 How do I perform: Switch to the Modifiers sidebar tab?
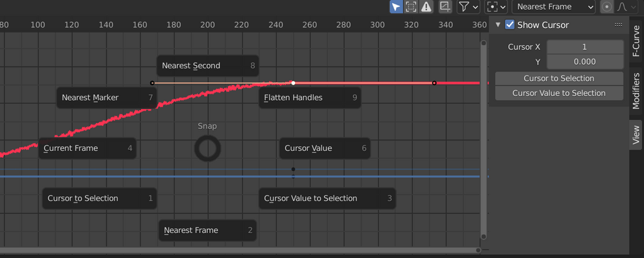(636, 91)
